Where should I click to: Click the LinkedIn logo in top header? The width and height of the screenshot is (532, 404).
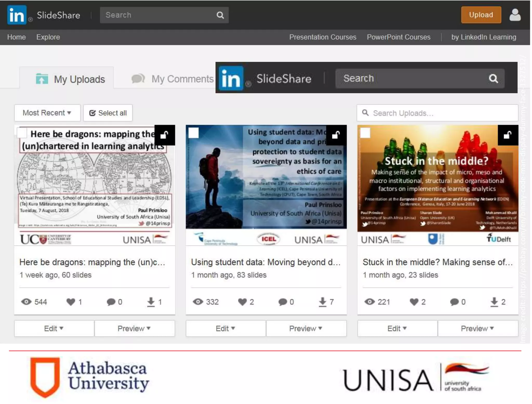coord(17,15)
